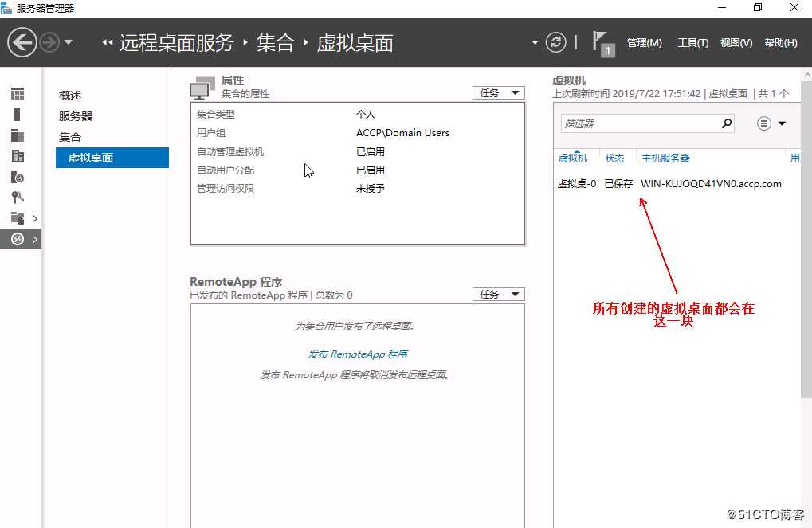Expand the File and Storage Services arrow
Viewport: 812px width, 528px height.
[35, 218]
